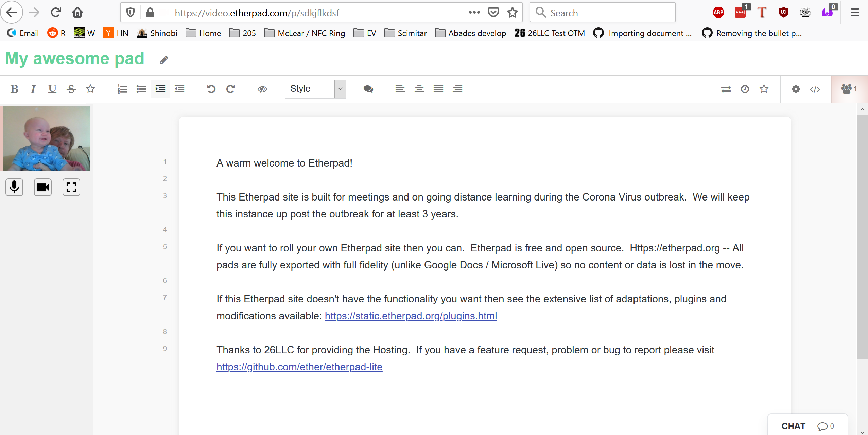868x435 pixels.
Task: Toggle the webcam camera button
Action: click(x=43, y=187)
